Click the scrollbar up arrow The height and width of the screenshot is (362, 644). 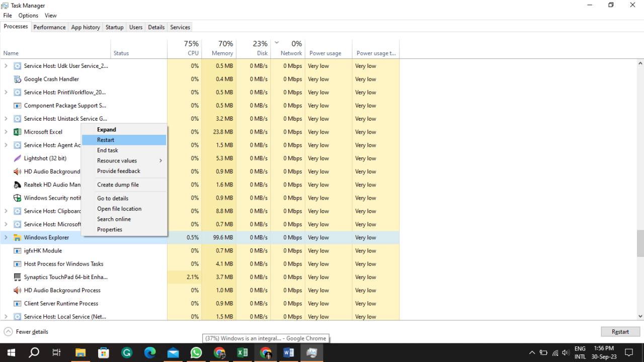click(x=640, y=62)
